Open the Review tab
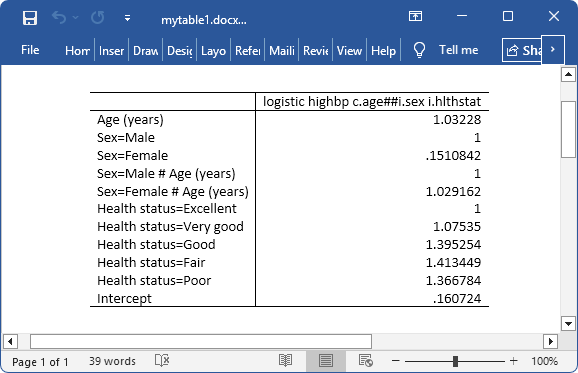578x373 pixels. pyautogui.click(x=316, y=50)
